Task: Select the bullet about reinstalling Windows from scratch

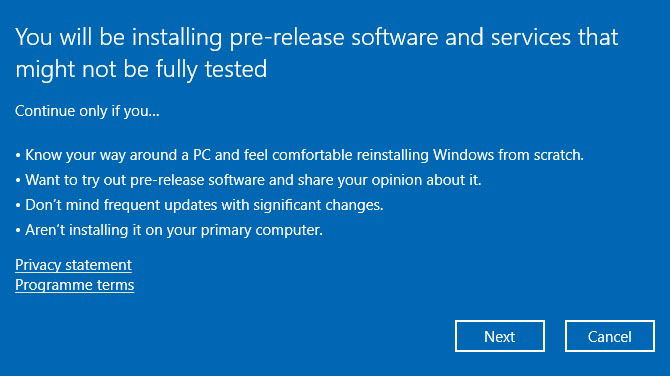Action: (x=300, y=155)
